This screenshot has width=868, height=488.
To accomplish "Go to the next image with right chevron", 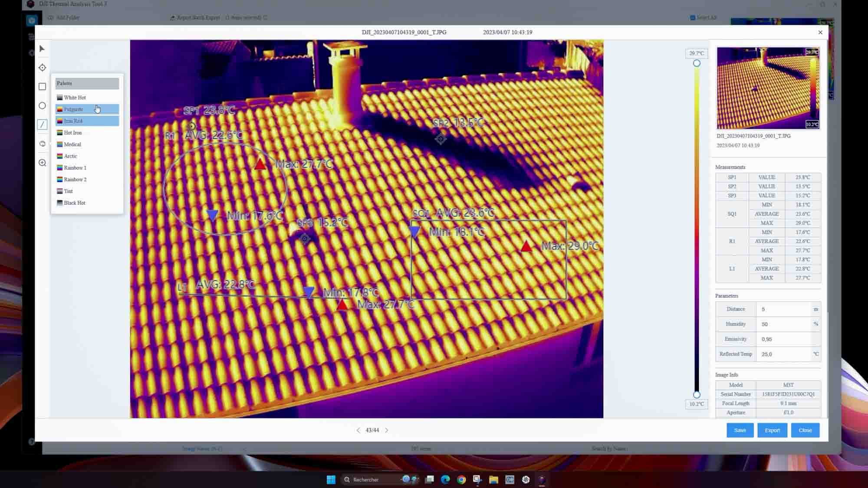I will (x=386, y=430).
